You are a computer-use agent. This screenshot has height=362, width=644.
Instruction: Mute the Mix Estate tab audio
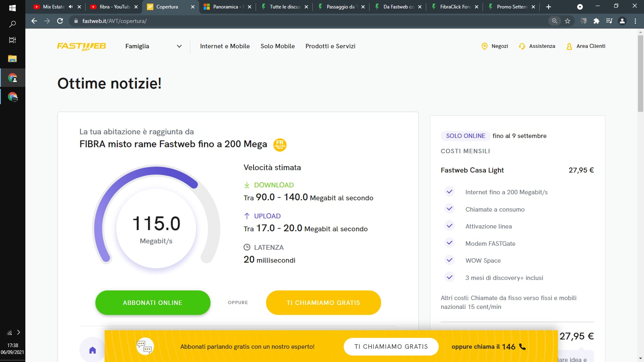pyautogui.click(x=71, y=7)
